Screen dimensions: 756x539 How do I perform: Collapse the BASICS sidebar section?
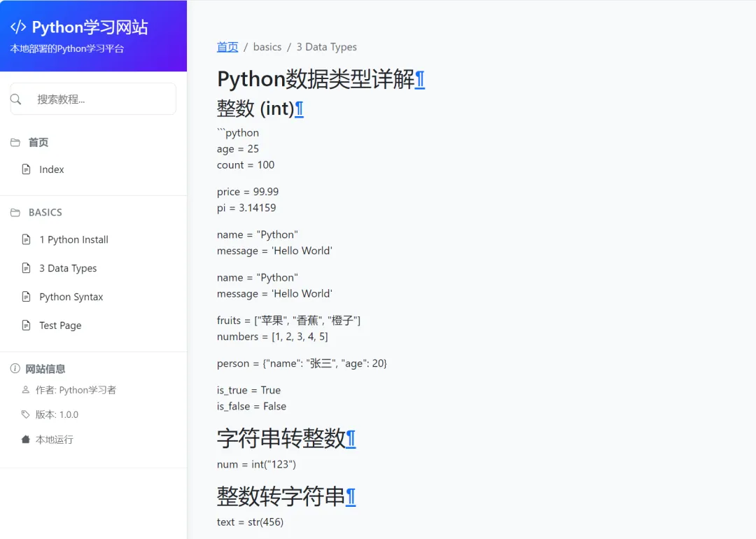point(45,213)
